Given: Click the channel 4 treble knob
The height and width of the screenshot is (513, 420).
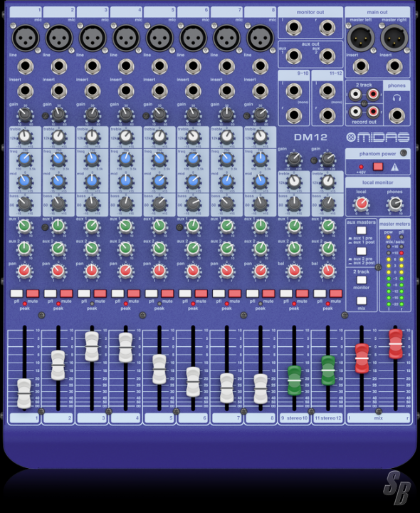Looking at the screenshot, I should (126, 138).
